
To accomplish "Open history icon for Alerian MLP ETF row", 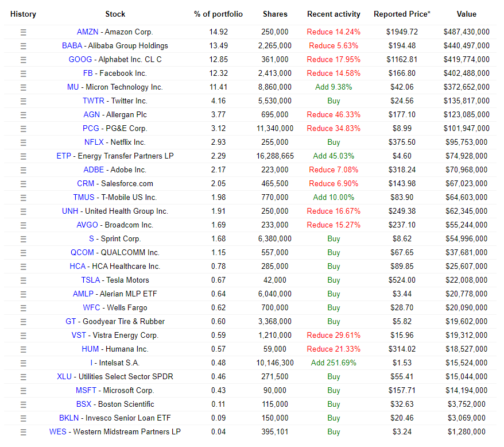I will pyautogui.click(x=23, y=295).
